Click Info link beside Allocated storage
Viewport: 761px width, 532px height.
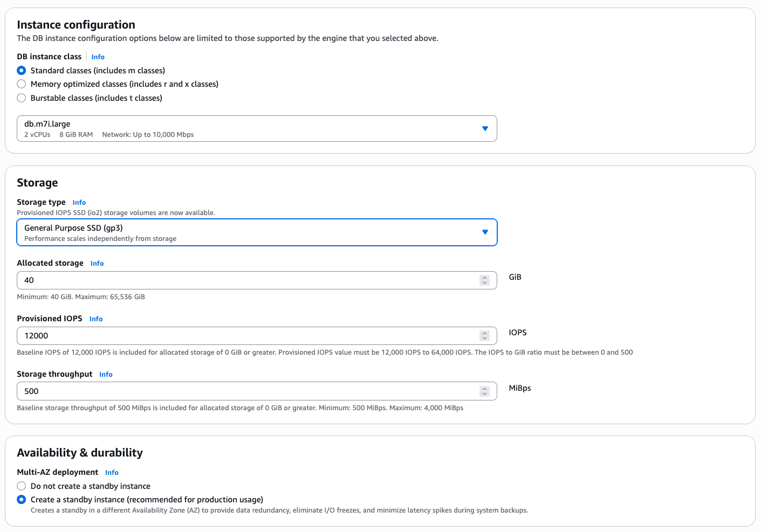click(x=97, y=264)
